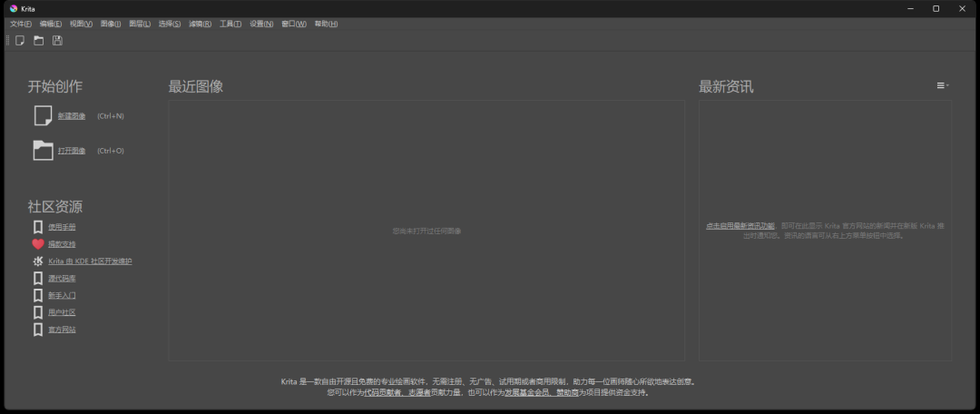Click the 代码贡献者 link in footer
The height and width of the screenshot is (414, 980).
click(x=381, y=393)
